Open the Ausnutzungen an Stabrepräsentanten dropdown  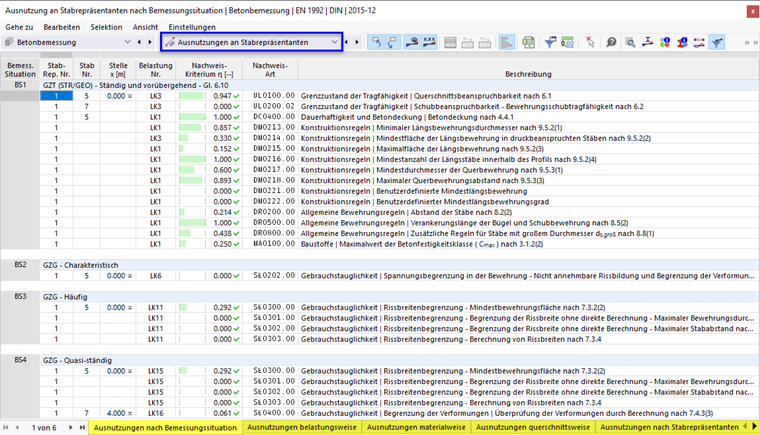coord(252,42)
